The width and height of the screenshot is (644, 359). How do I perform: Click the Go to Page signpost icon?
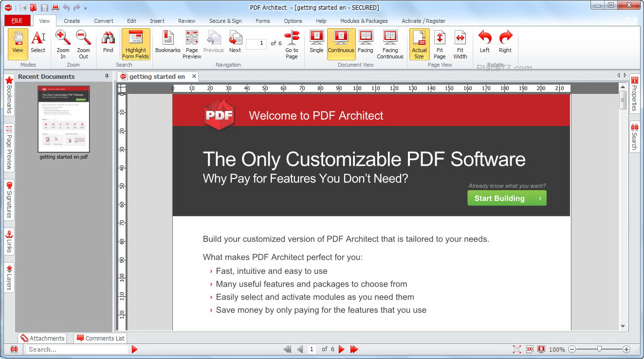click(x=292, y=44)
